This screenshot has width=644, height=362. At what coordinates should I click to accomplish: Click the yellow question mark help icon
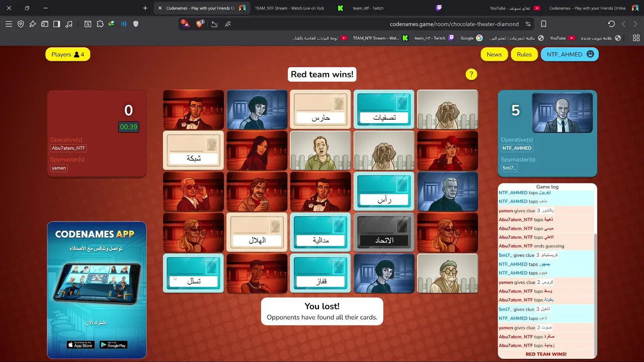coord(471,74)
